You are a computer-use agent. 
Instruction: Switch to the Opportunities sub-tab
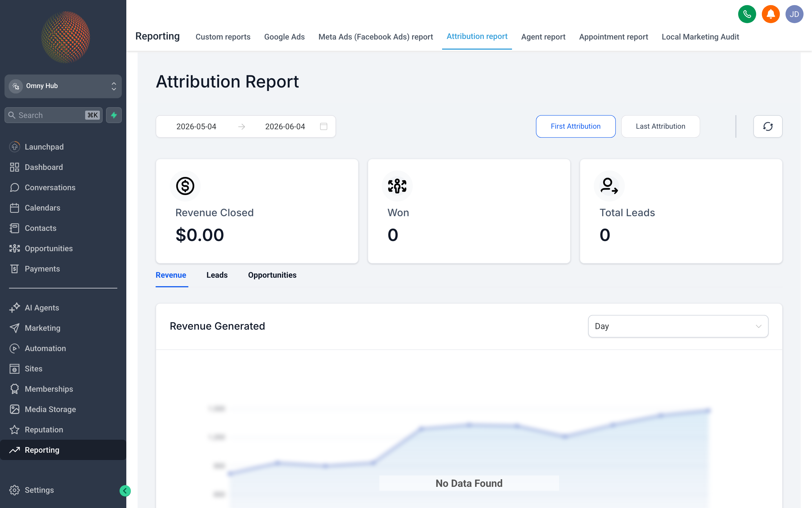[272, 275]
